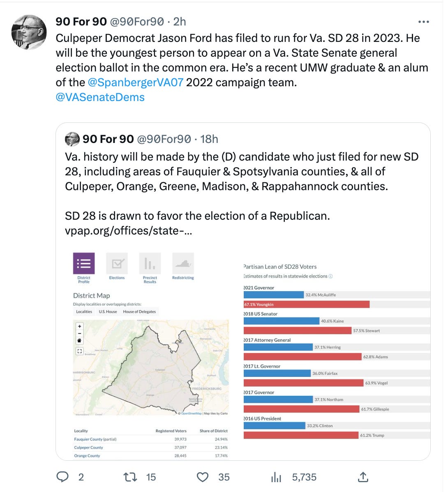Open the Precinct Results tab
Image resolution: width=448 pixels, height=492 pixels.
(150, 264)
